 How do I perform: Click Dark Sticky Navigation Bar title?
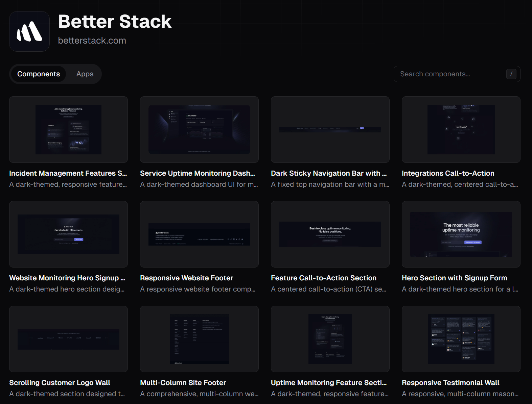pyautogui.click(x=329, y=173)
